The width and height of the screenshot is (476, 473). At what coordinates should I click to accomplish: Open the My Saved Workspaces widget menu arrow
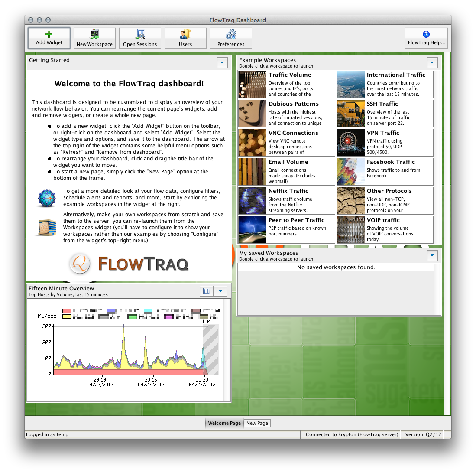pyautogui.click(x=432, y=255)
